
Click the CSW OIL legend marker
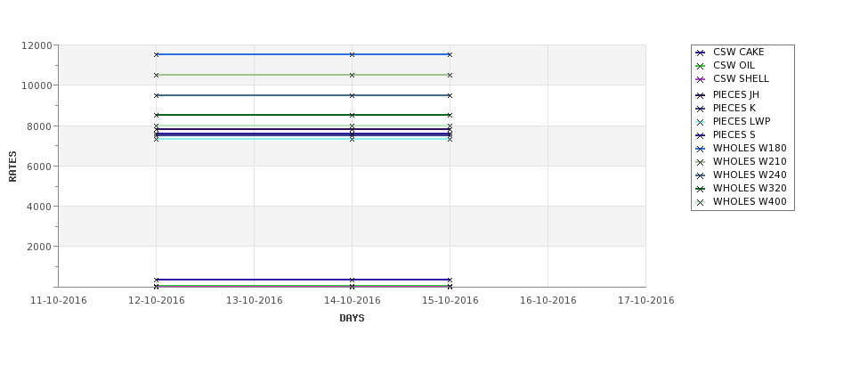point(701,66)
